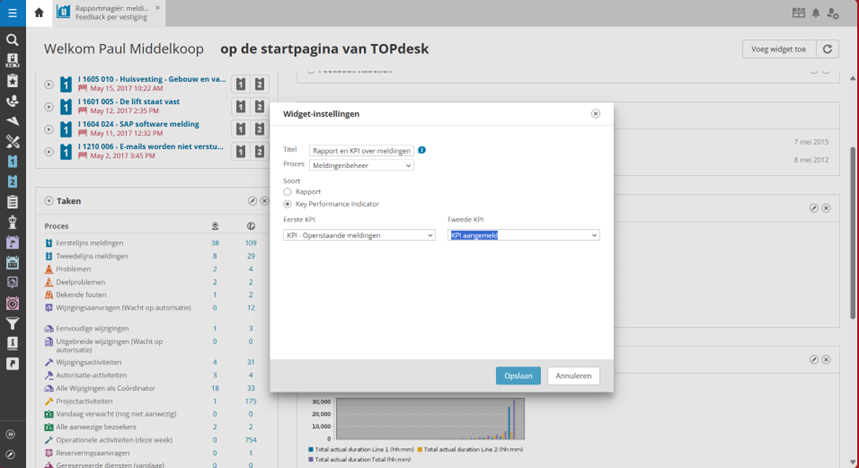The image size is (859, 468).
Task: Open the Eerste KPI dropdown
Action: [359, 235]
